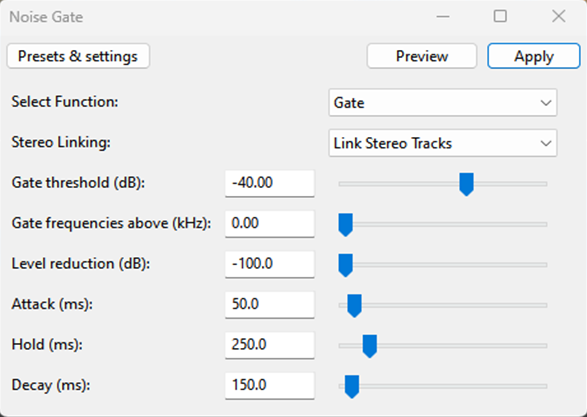Expand the Stereo Linking dropdown arrow

click(545, 143)
